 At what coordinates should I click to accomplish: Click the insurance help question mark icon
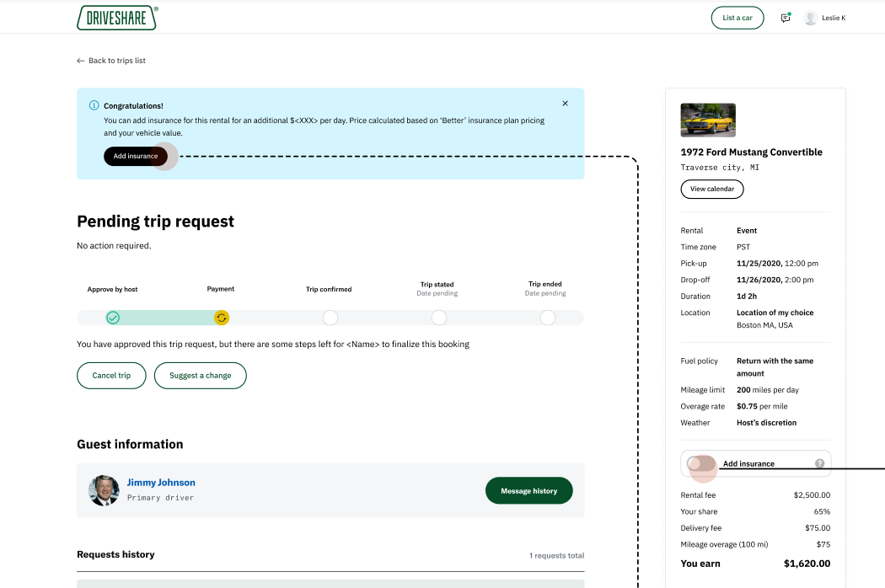tap(819, 463)
